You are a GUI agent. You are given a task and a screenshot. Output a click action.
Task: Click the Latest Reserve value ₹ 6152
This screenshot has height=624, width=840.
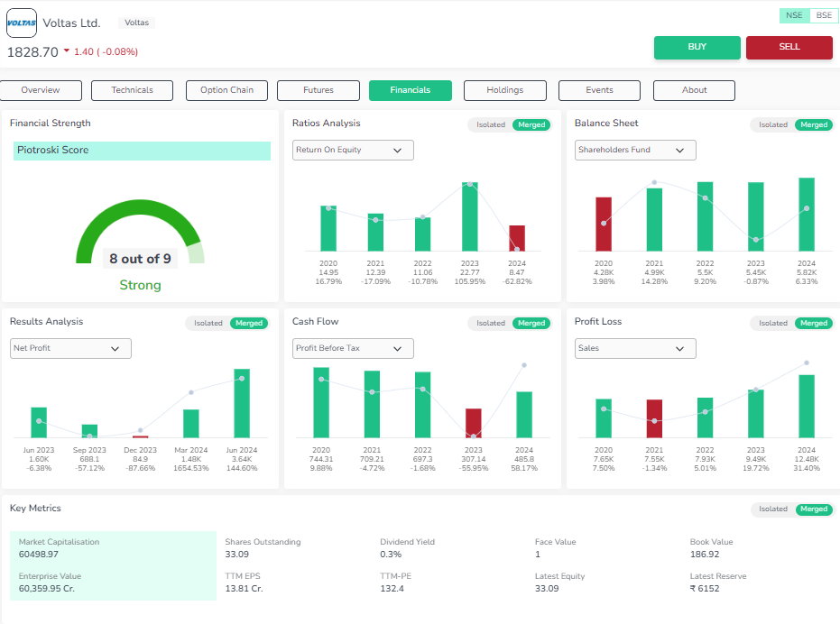pyautogui.click(x=705, y=589)
